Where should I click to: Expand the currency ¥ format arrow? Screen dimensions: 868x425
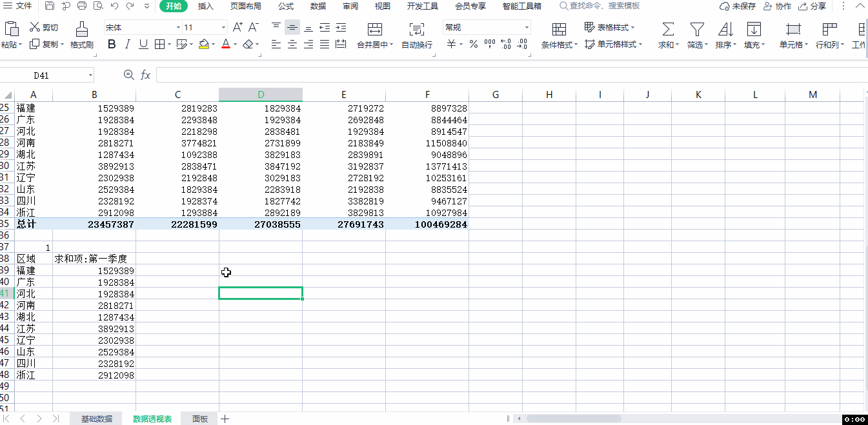(x=459, y=44)
